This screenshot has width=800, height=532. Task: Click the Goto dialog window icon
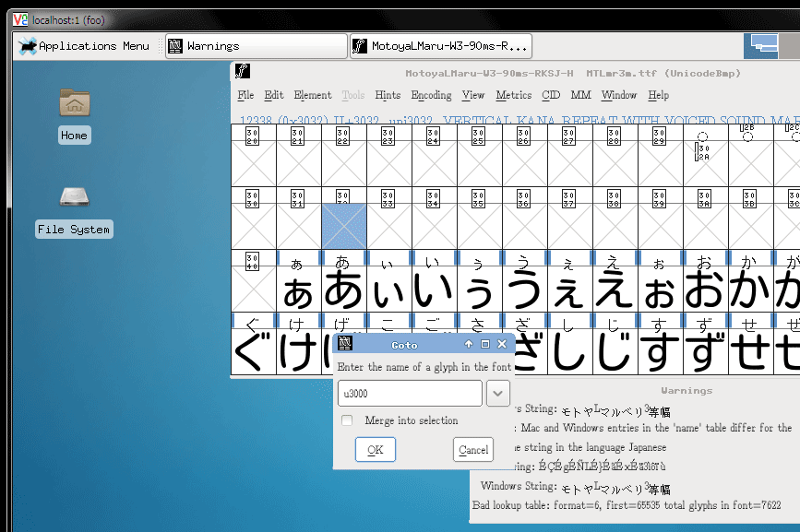tap(345, 344)
